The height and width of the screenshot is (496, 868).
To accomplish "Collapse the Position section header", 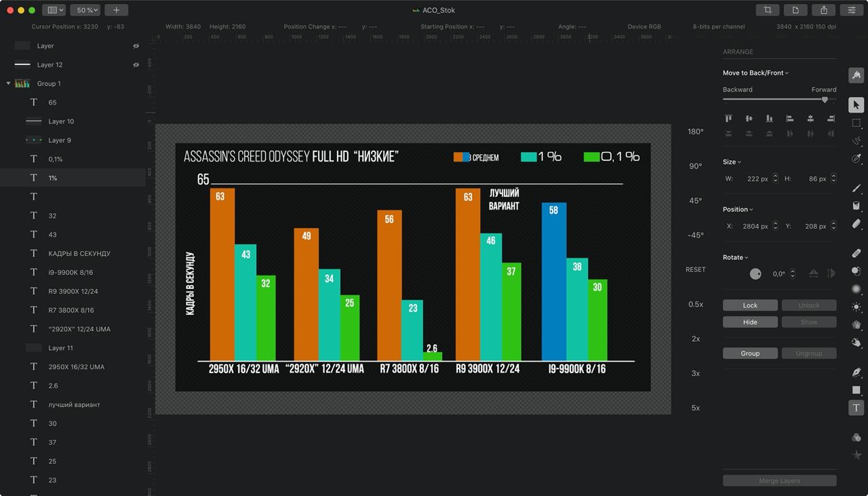I will click(738, 209).
